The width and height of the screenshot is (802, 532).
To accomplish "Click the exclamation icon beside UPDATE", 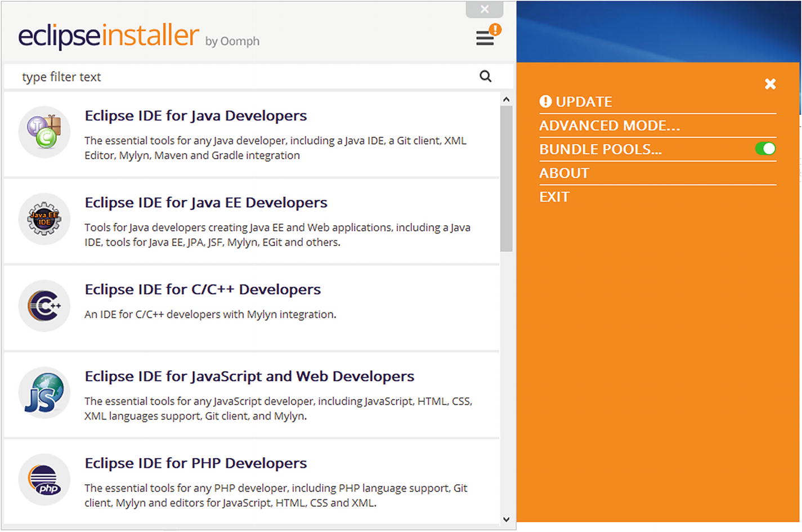I will pos(545,101).
